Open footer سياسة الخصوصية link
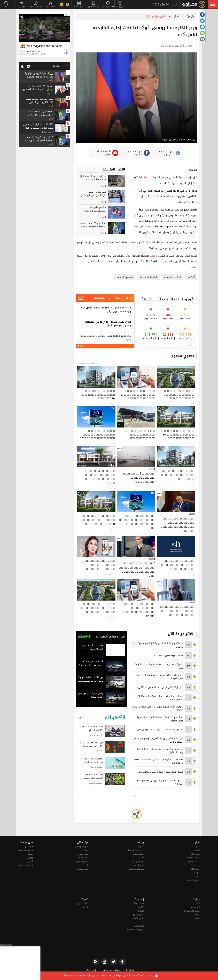 [111, 970]
